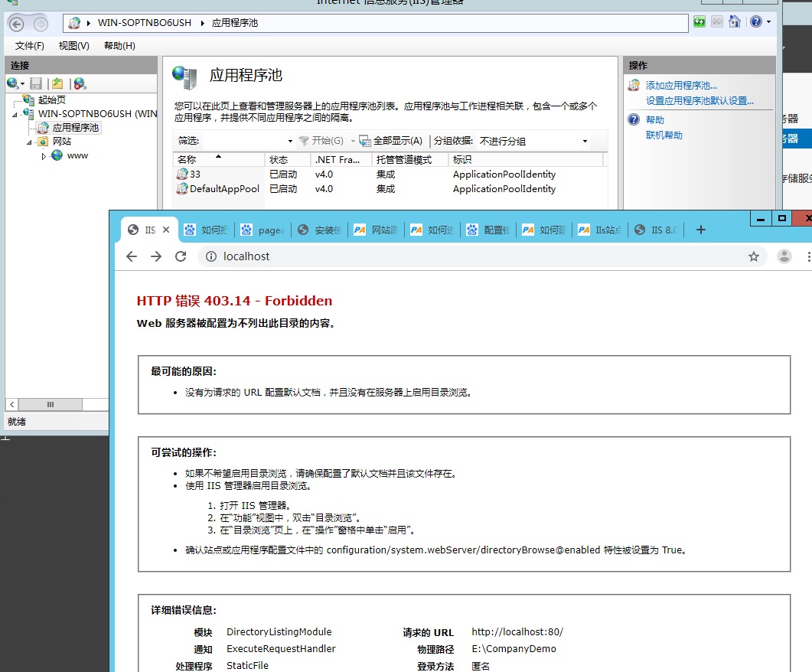
Task: Switch to IIs站点 browser tab
Action: pos(600,230)
